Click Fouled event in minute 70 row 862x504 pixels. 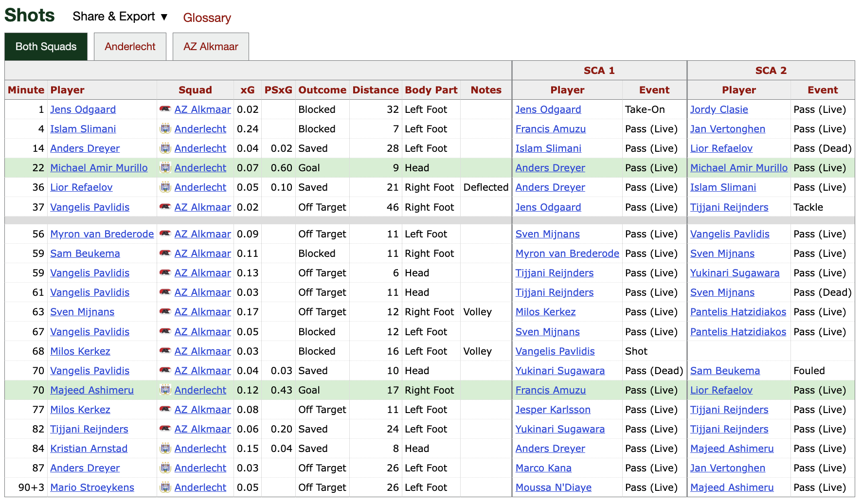[809, 371]
